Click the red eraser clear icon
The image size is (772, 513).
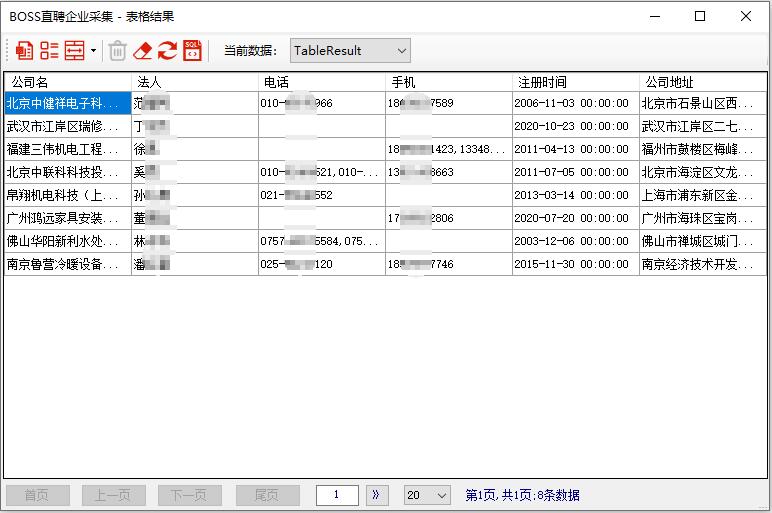coord(143,50)
